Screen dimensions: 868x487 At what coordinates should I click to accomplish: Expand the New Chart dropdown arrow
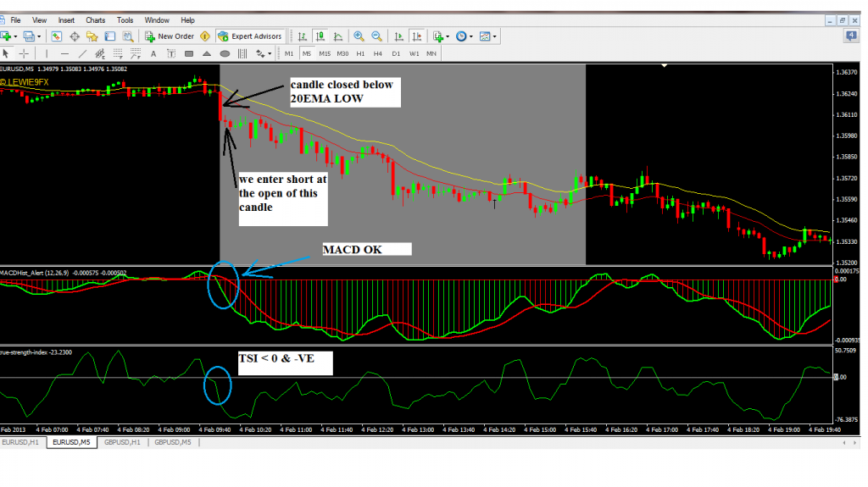click(x=15, y=36)
